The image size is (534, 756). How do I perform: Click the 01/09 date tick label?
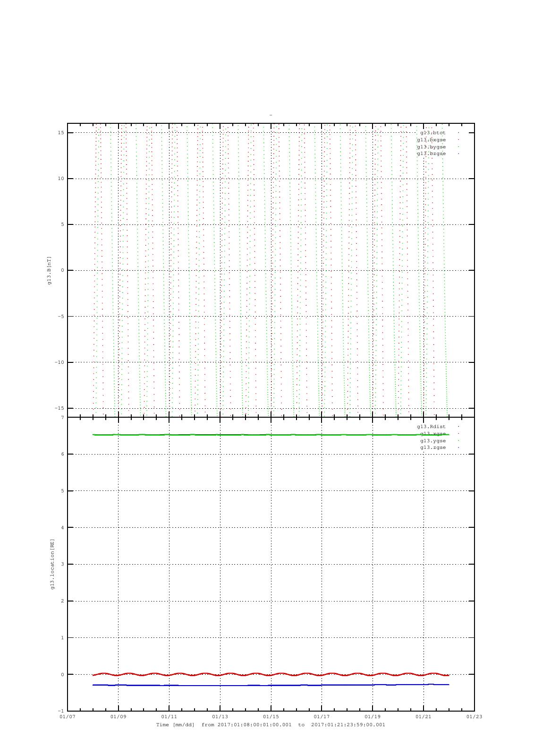(118, 716)
